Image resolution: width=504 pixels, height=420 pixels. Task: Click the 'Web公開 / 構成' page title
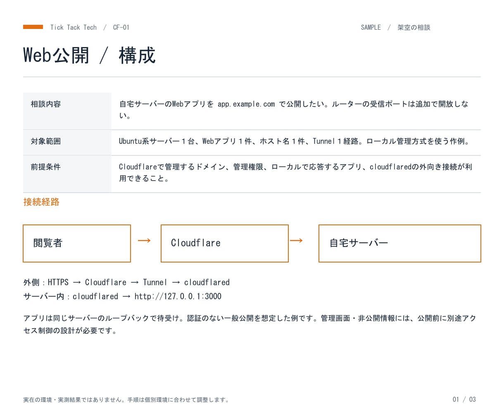coord(89,55)
